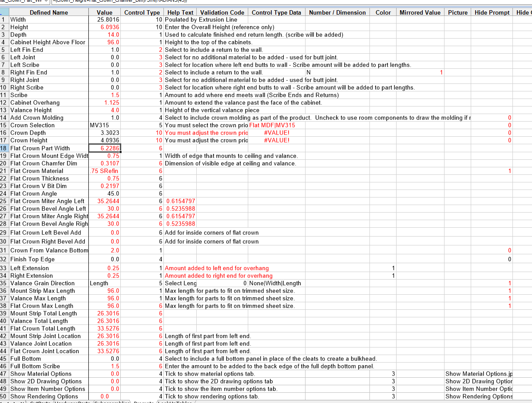
Task: Click the '1.125' Cabinet Overhang value
Action: click(x=104, y=103)
